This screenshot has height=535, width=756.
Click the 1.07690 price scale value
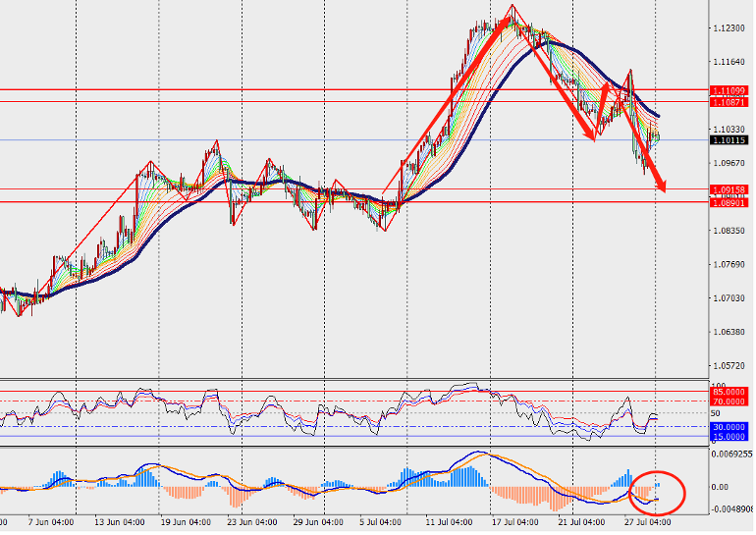coord(729,265)
